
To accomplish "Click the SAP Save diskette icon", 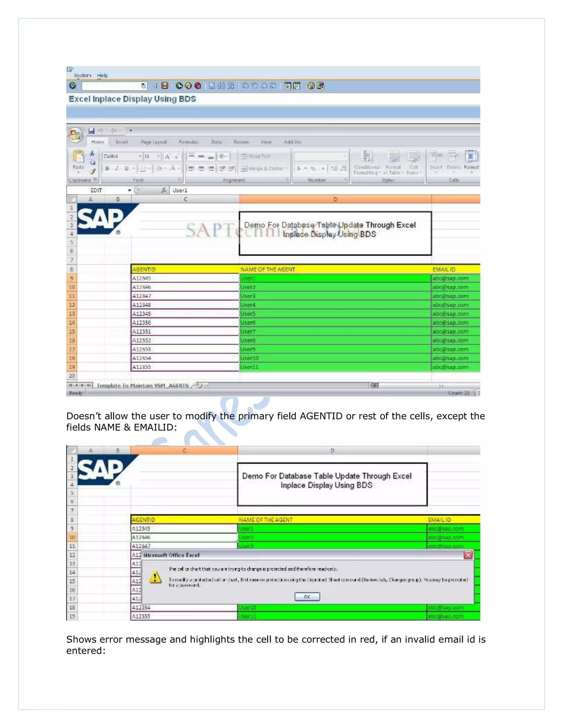I will (x=164, y=86).
